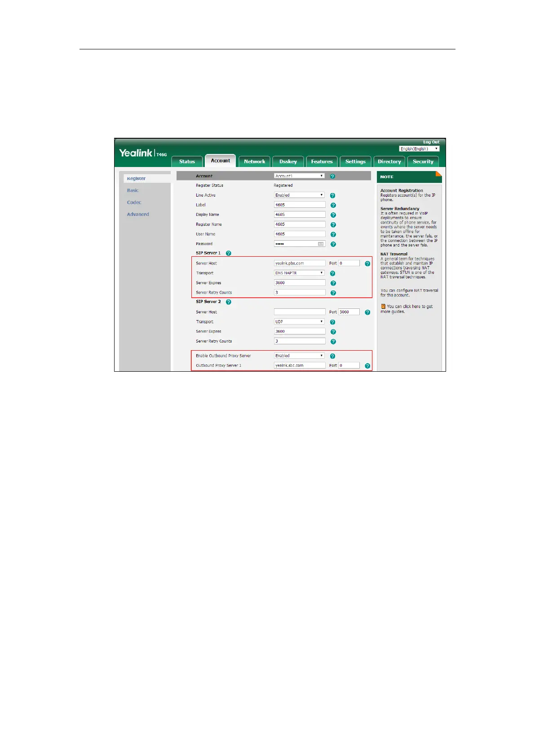The image size is (535, 756).
Task: Click keyboard icon inside Password field
Action: pos(321,244)
